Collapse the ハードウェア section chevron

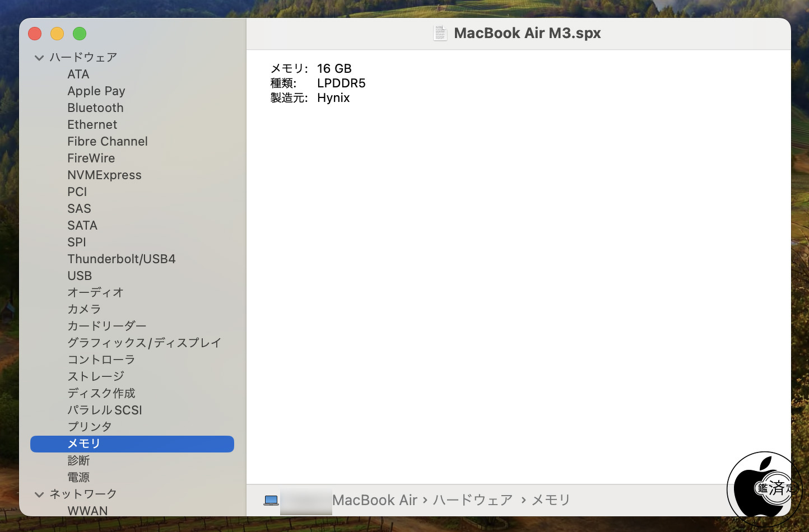pos(39,57)
